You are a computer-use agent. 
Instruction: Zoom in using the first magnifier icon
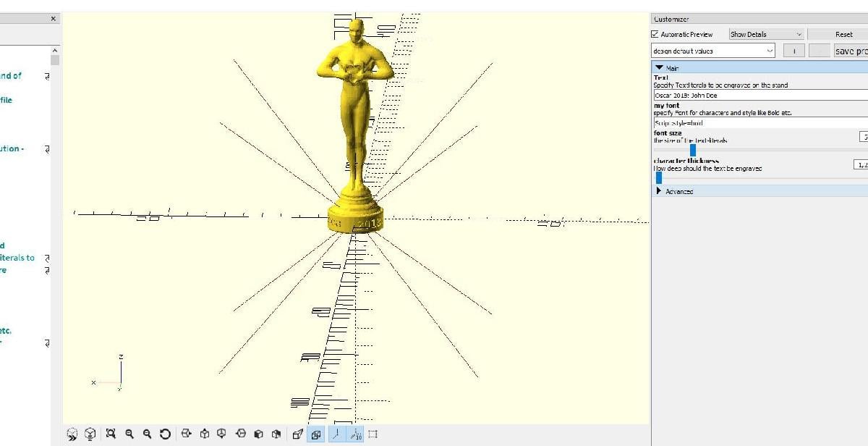pyautogui.click(x=129, y=434)
